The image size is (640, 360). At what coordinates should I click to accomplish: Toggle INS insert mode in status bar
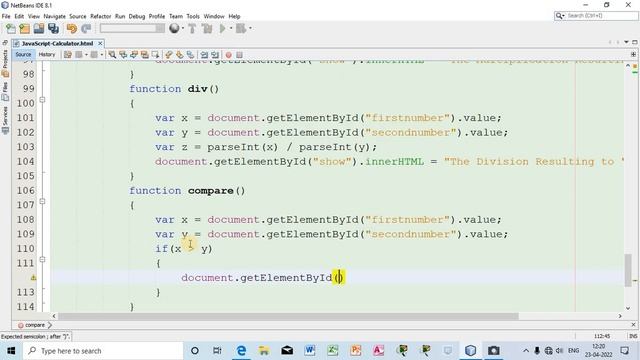point(633,336)
